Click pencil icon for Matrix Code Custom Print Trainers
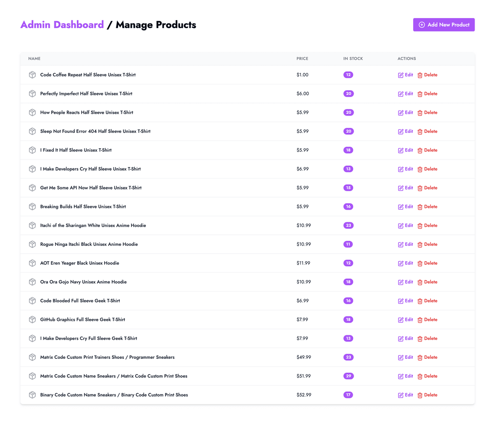Viewport: 504px width, 426px height. [401, 358]
